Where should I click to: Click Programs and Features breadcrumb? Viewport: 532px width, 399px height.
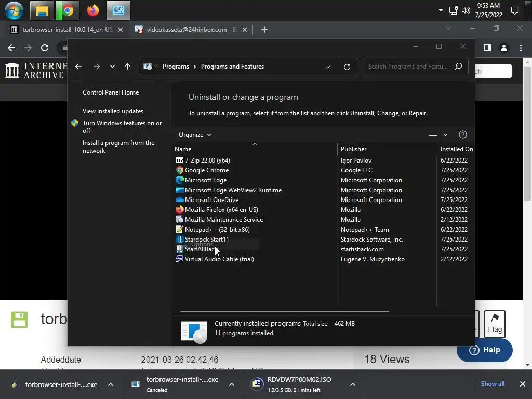(232, 66)
